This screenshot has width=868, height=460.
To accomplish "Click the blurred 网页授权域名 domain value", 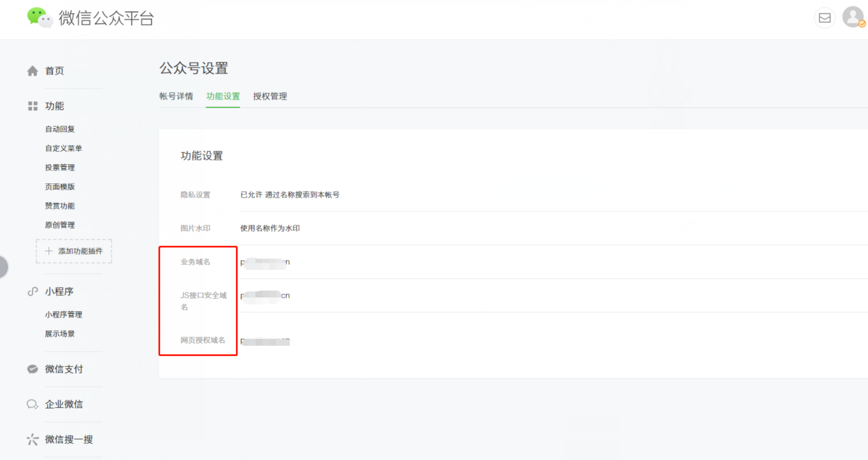I will [265, 341].
